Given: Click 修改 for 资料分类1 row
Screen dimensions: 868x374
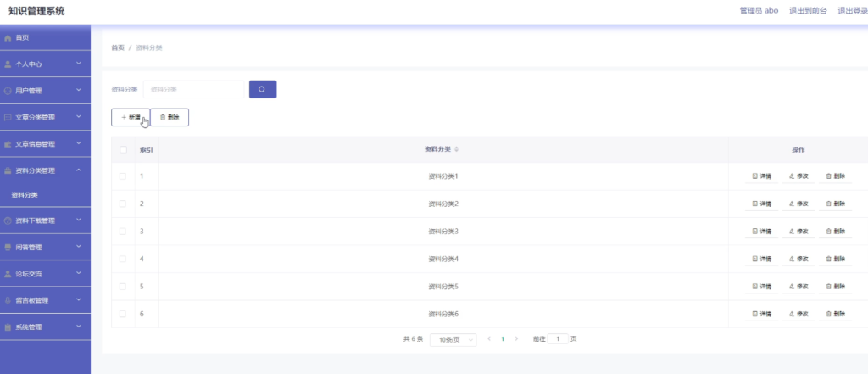Looking at the screenshot, I should coord(798,176).
